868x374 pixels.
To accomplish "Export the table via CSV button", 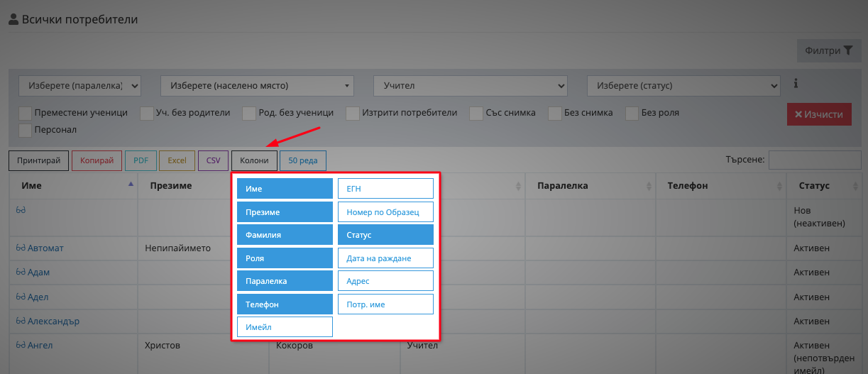I will [213, 160].
